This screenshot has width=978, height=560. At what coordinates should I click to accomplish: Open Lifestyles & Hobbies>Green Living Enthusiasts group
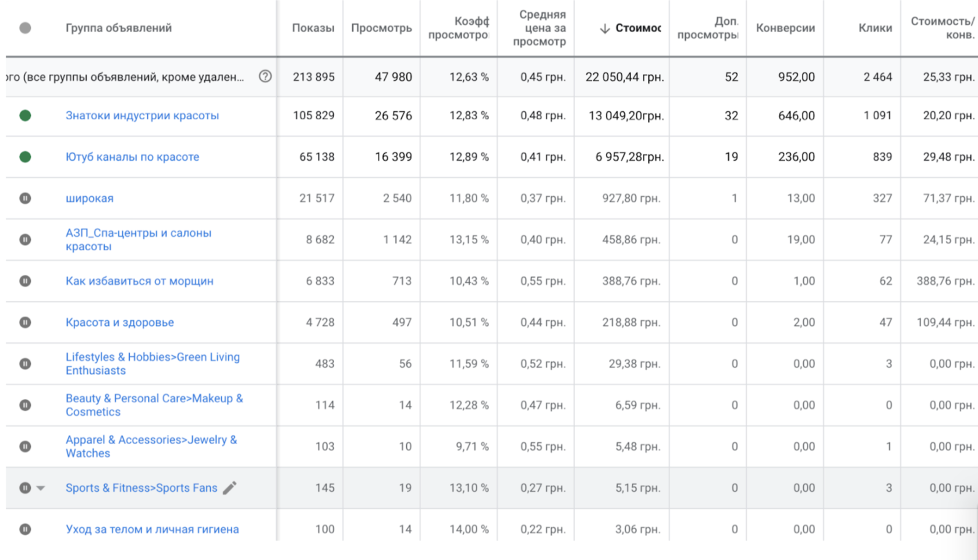point(153,363)
